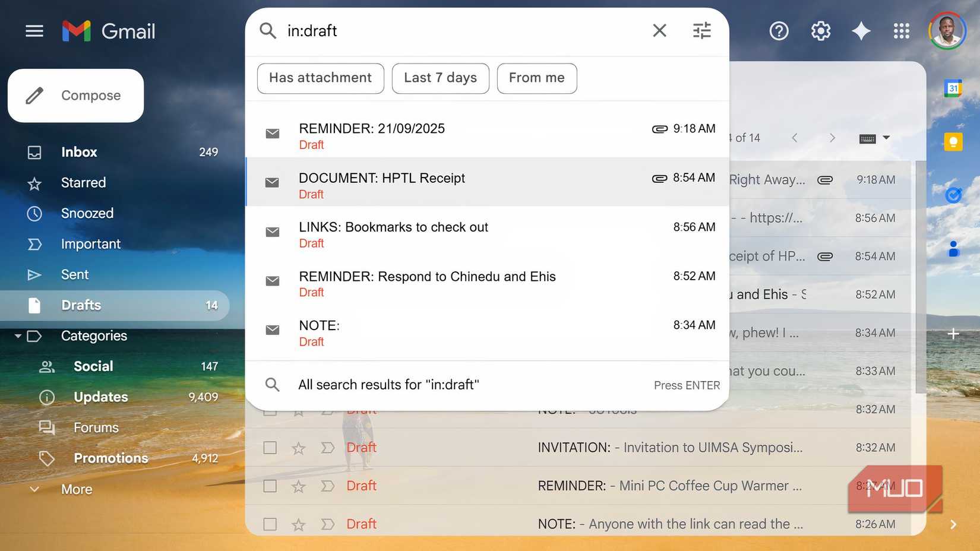The image size is (980, 551).
Task: Open the draft row timed 8:33 AM
Action: (820, 371)
